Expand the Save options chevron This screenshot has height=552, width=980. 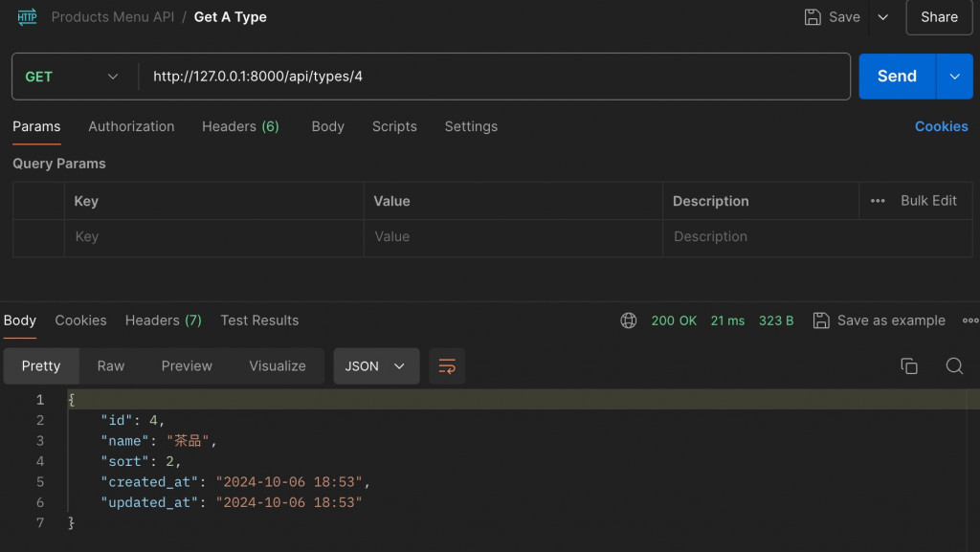pos(883,17)
